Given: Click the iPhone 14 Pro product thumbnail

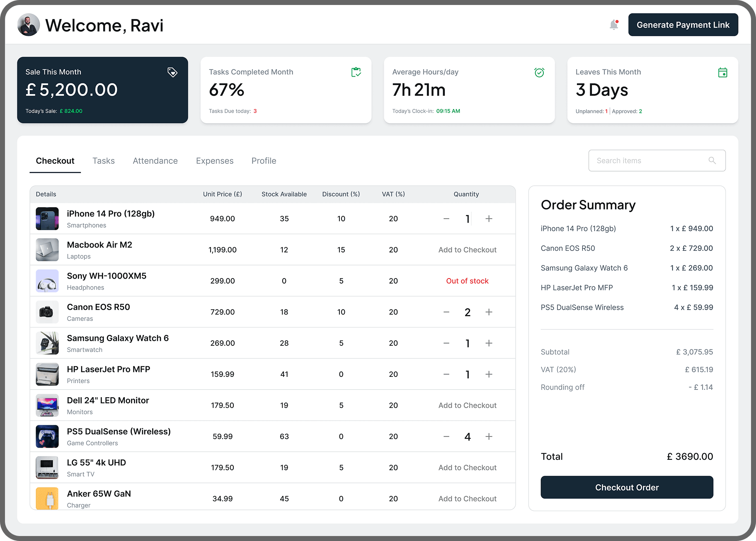Looking at the screenshot, I should [x=47, y=218].
